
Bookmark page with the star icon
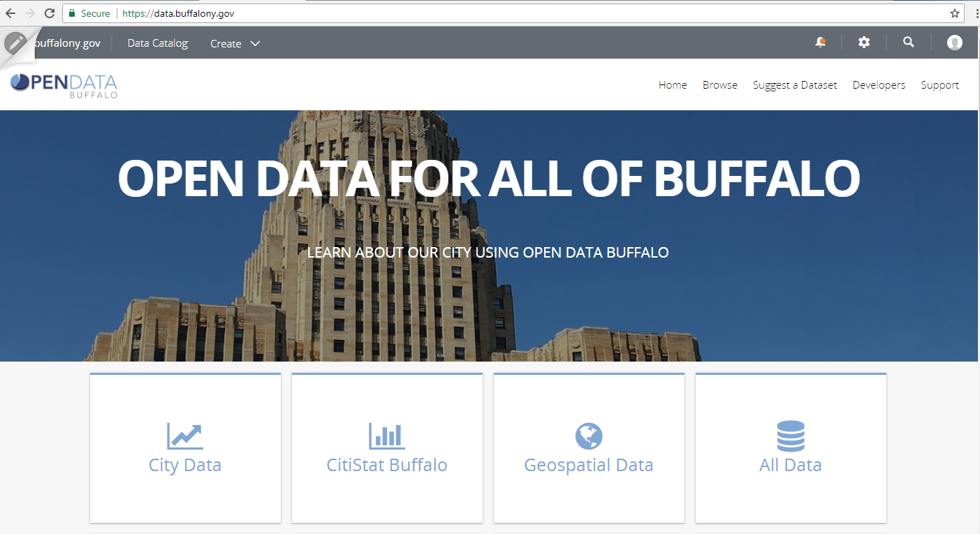pos(954,13)
